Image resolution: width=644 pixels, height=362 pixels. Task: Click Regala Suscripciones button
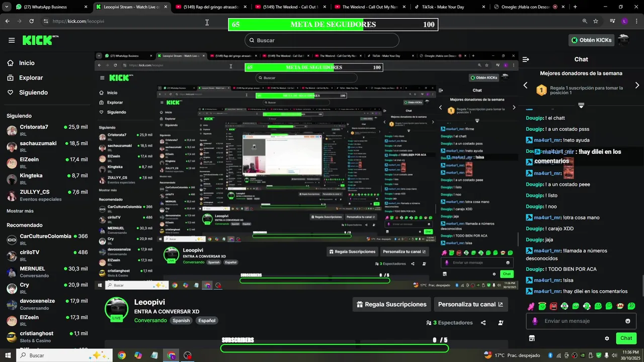[391, 304]
